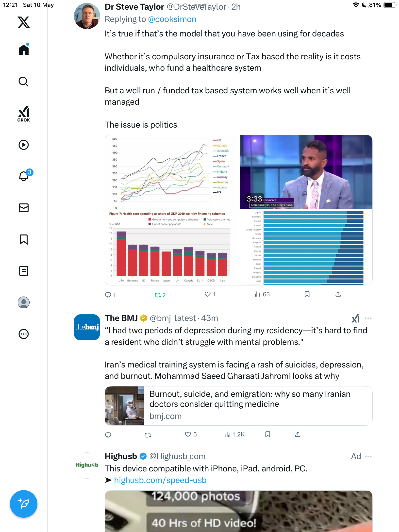
Task: Open notifications bell with 3 badge
Action: click(25, 176)
